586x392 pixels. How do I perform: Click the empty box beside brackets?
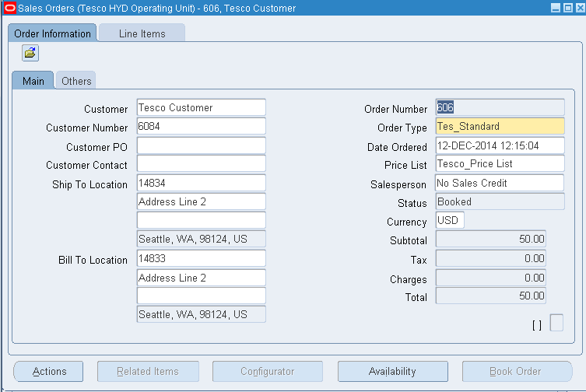coord(556,323)
